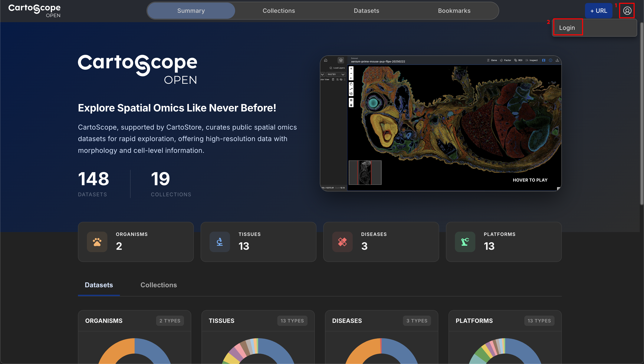Open the Bookmarks tab

pos(454,11)
